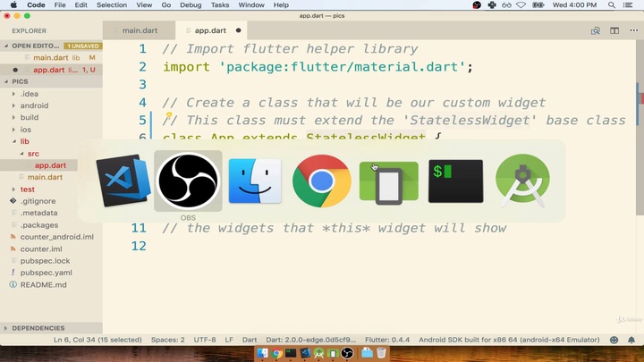
Task: Switch to the main.dart editor tab
Action: [139, 30]
